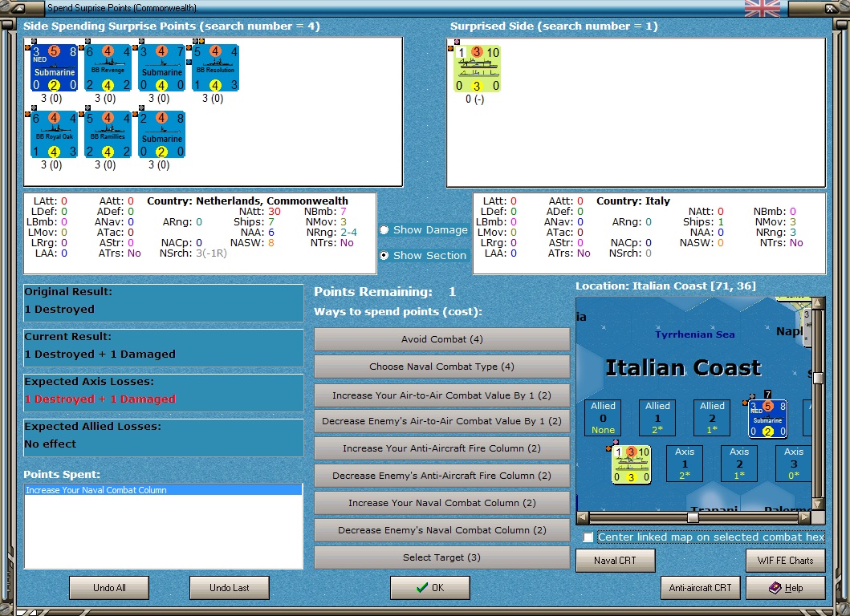Decrease Enemy's Anti-Aircraft Fire Column

[x=441, y=476]
